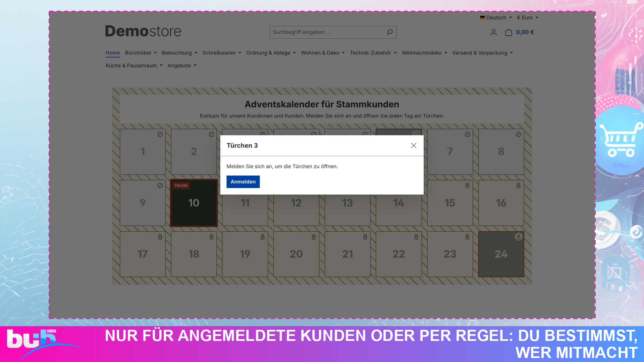Screen dimensions: 644x362
Task: Click the search magnifier icon
Action: pos(389,32)
